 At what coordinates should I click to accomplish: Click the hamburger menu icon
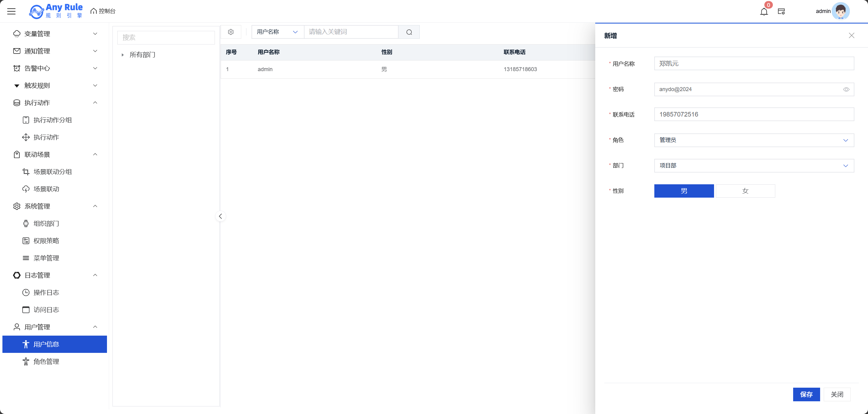[x=12, y=11]
